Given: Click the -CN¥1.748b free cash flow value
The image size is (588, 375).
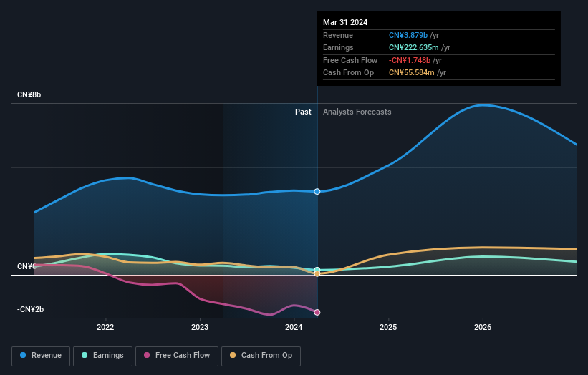Looking at the screenshot, I should pos(410,60).
